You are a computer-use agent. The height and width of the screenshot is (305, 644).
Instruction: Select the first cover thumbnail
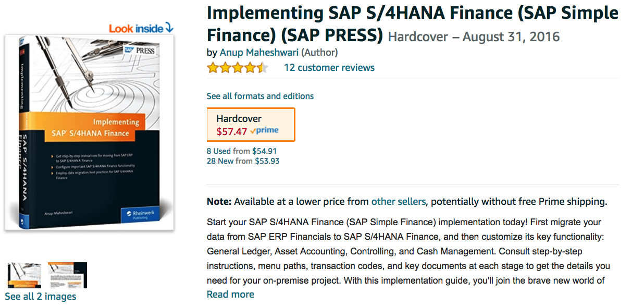coord(24,275)
